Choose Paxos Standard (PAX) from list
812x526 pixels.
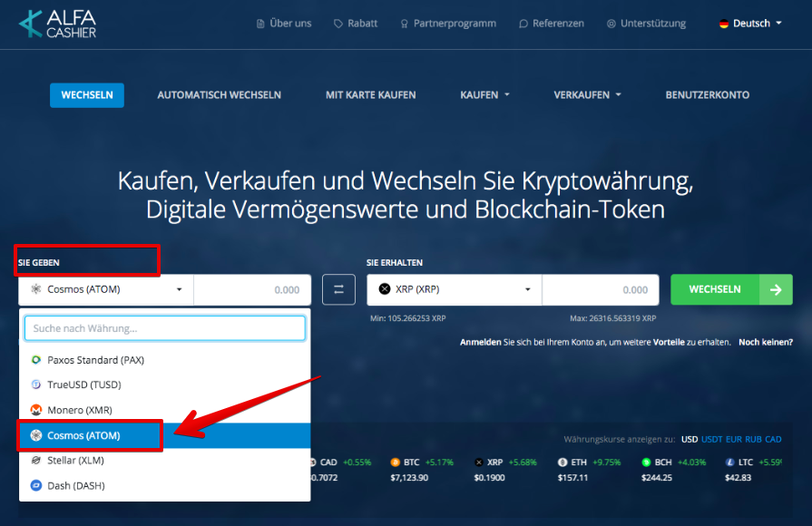coord(165,360)
